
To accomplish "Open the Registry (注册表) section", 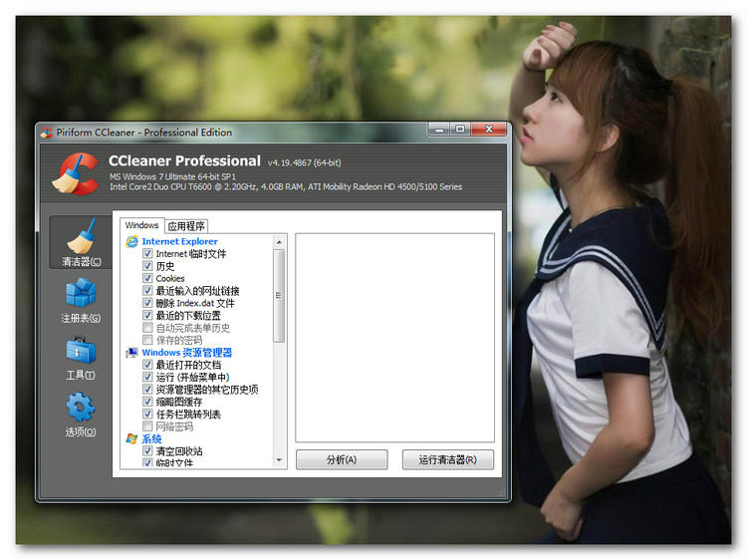I will click(x=81, y=300).
